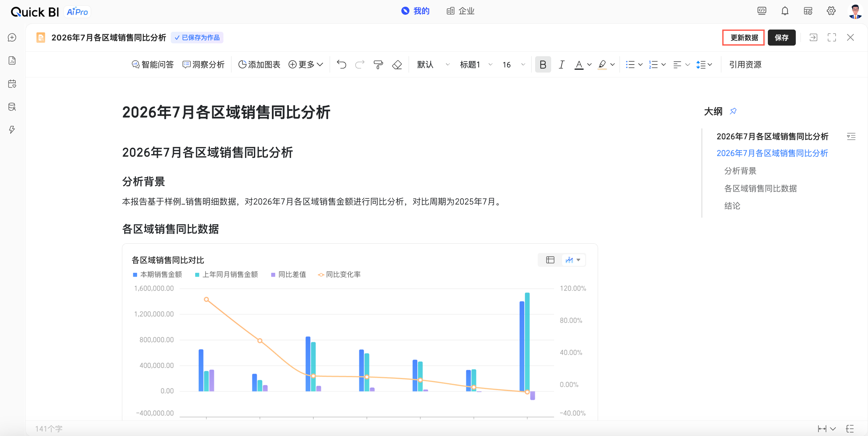
Task: Apply the current font color
Action: click(x=579, y=64)
